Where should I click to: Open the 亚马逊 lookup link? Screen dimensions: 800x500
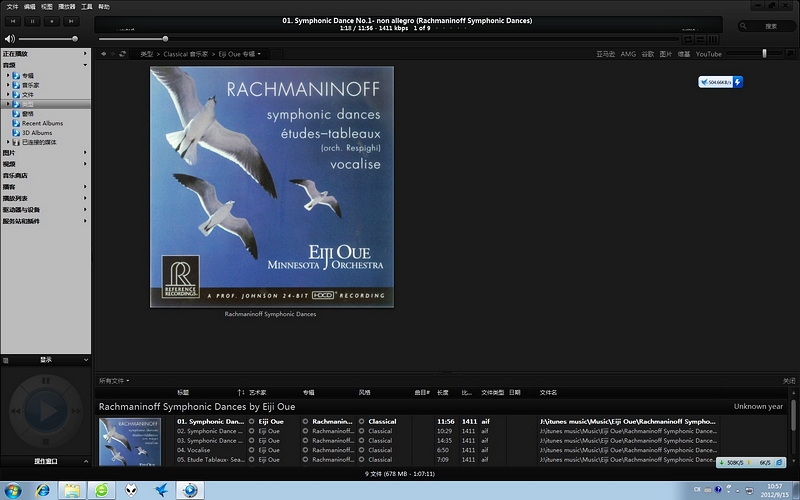(x=606, y=54)
